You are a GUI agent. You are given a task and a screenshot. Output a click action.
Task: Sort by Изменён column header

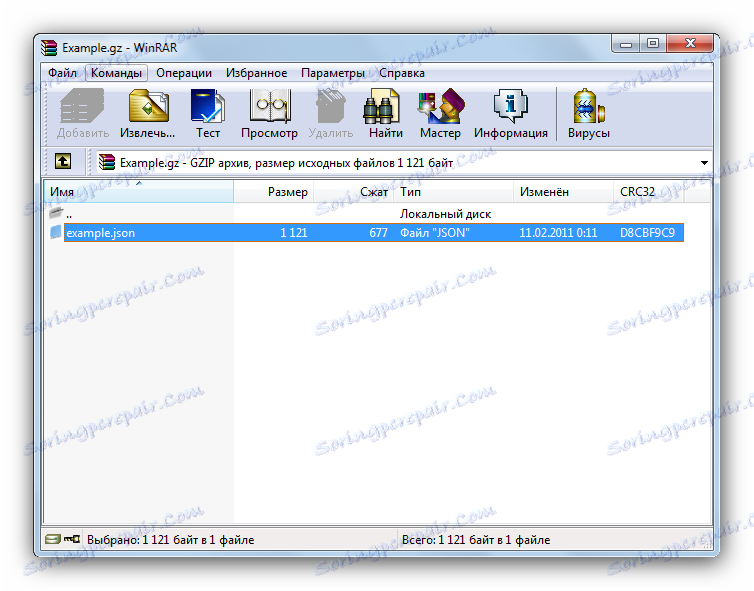(x=564, y=192)
